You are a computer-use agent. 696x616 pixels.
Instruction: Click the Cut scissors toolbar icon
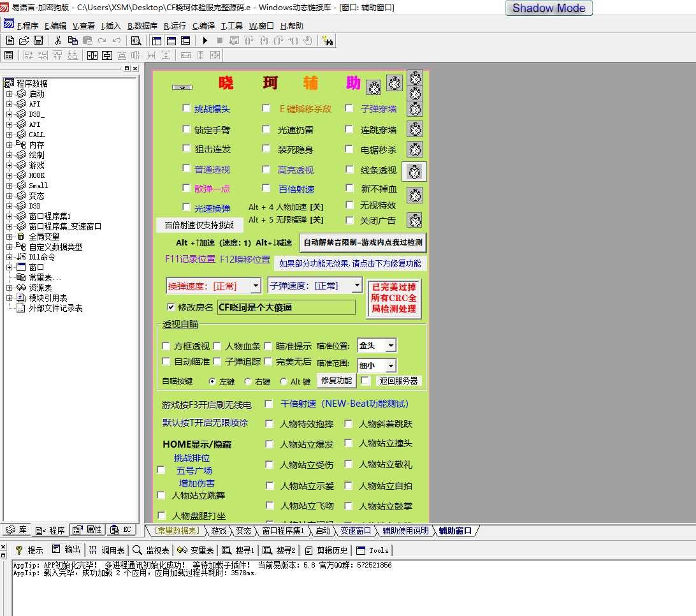click(58, 40)
